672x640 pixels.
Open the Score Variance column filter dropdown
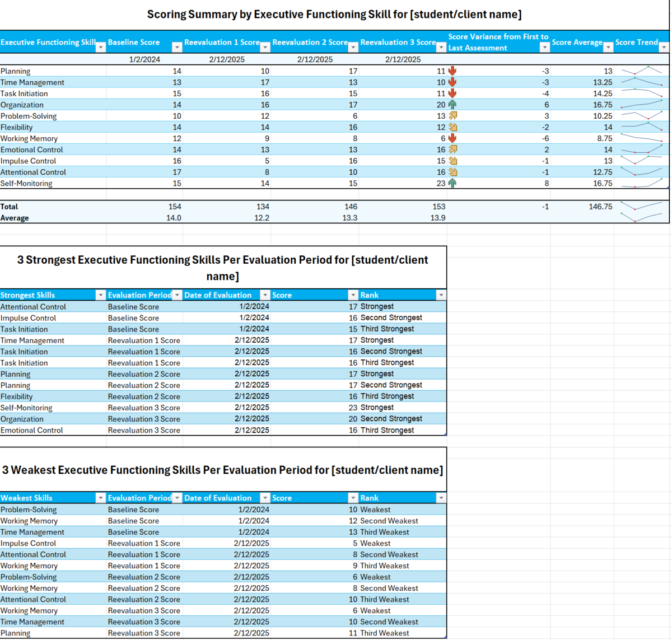544,48
